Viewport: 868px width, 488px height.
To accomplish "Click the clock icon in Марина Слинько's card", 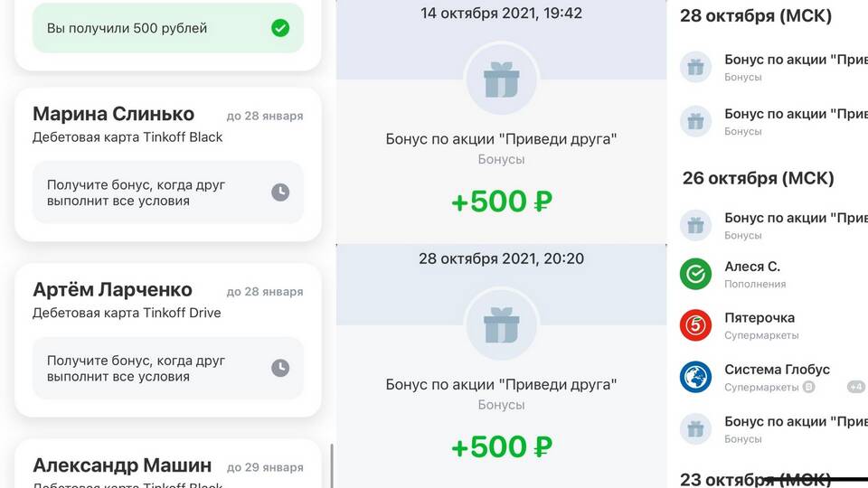I will [280, 192].
